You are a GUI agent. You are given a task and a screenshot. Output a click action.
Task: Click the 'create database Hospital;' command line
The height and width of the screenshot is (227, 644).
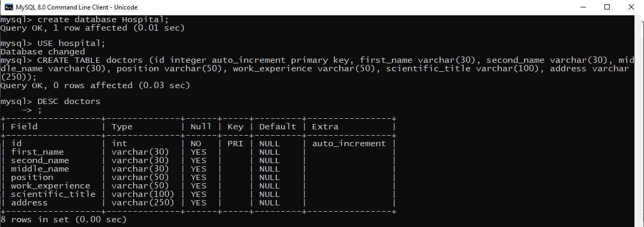pos(85,19)
